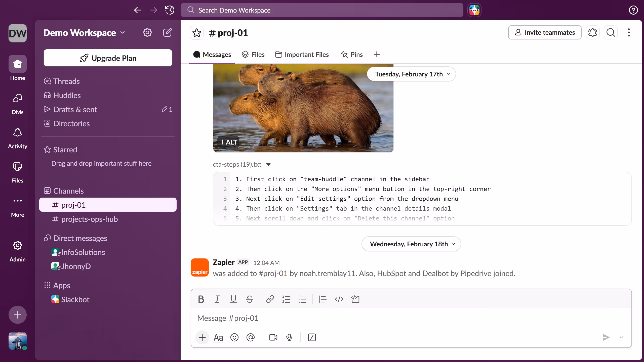Open the help question mark icon
The height and width of the screenshot is (362, 644).
pos(633,10)
